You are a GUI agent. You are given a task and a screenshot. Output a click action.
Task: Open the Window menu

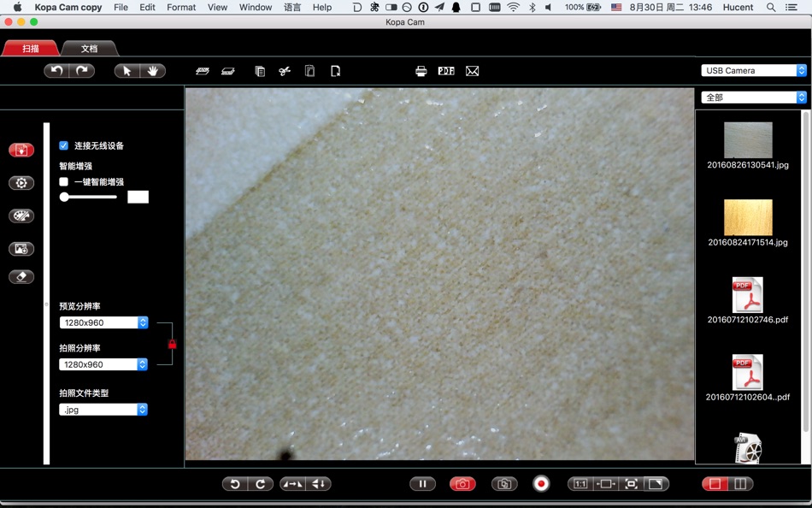pos(256,7)
